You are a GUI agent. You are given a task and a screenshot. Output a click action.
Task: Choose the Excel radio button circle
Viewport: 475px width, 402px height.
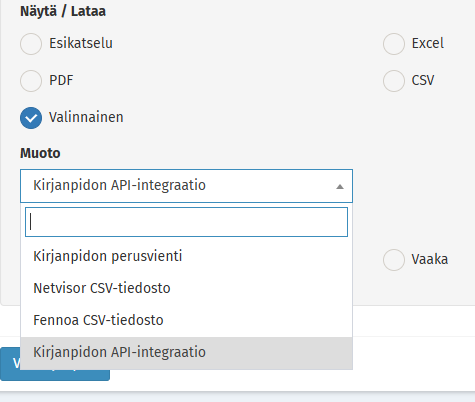[394, 44]
